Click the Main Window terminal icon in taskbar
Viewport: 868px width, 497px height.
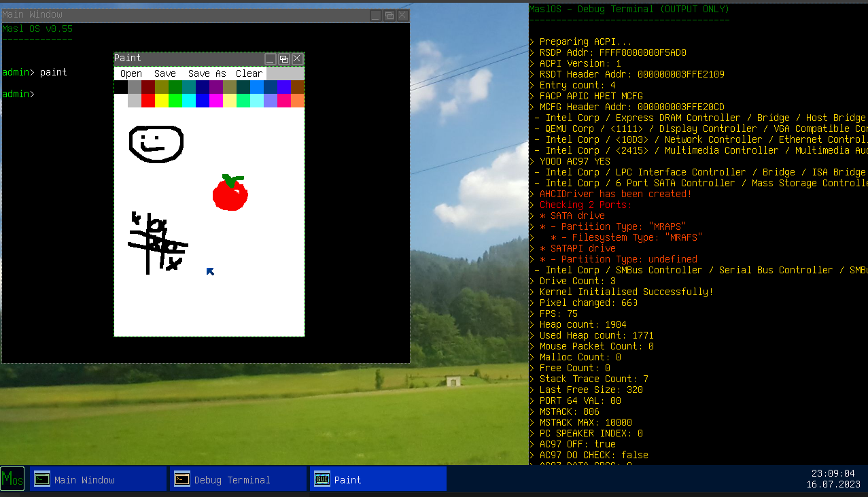42,479
